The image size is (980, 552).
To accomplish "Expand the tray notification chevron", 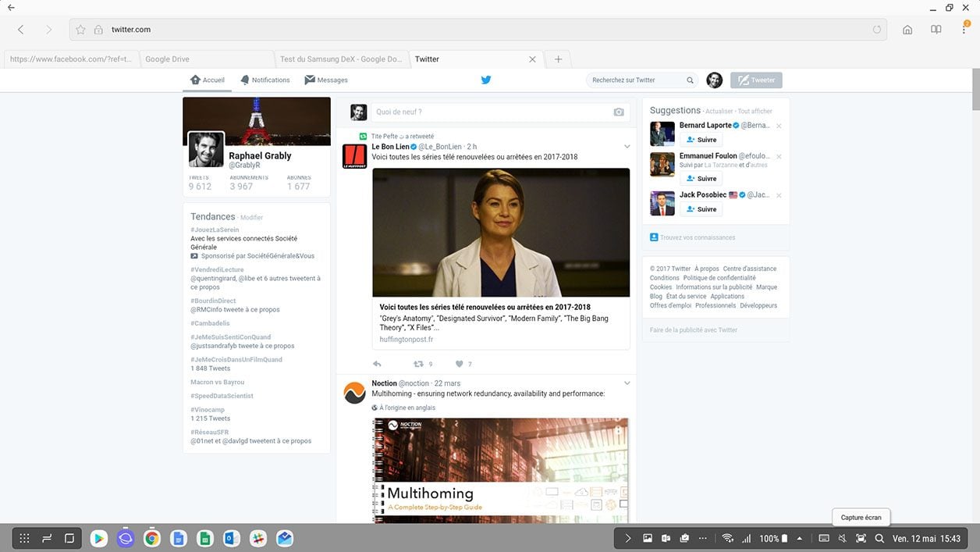I will pyautogui.click(x=627, y=539).
